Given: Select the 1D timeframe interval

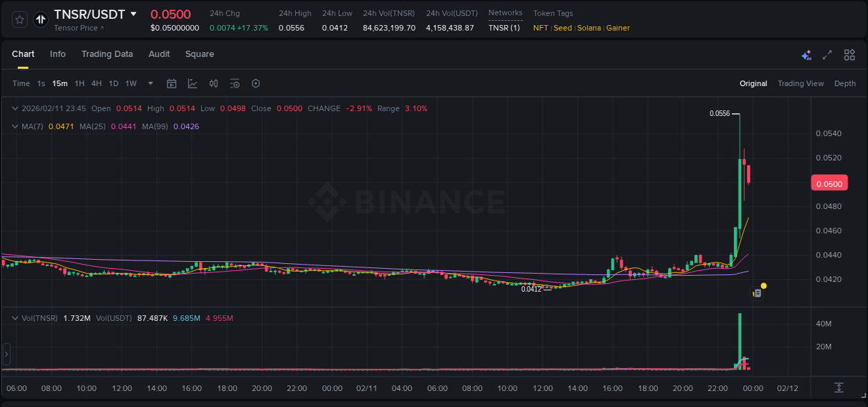Looking at the screenshot, I should [113, 83].
